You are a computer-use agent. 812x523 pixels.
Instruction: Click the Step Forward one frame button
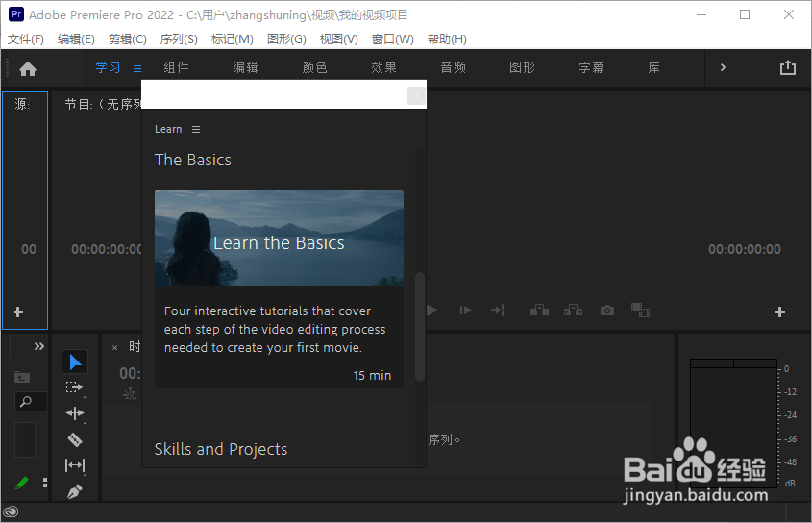pos(465,311)
